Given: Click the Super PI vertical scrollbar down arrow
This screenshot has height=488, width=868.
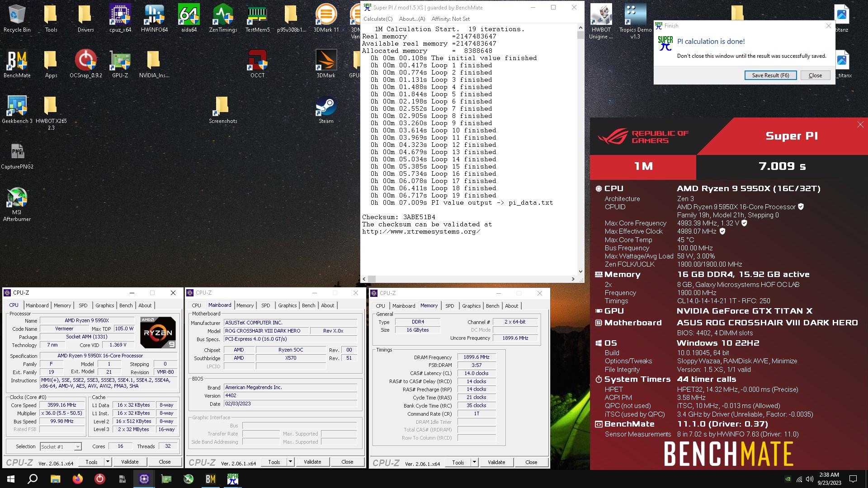Looking at the screenshot, I should click(x=580, y=272).
